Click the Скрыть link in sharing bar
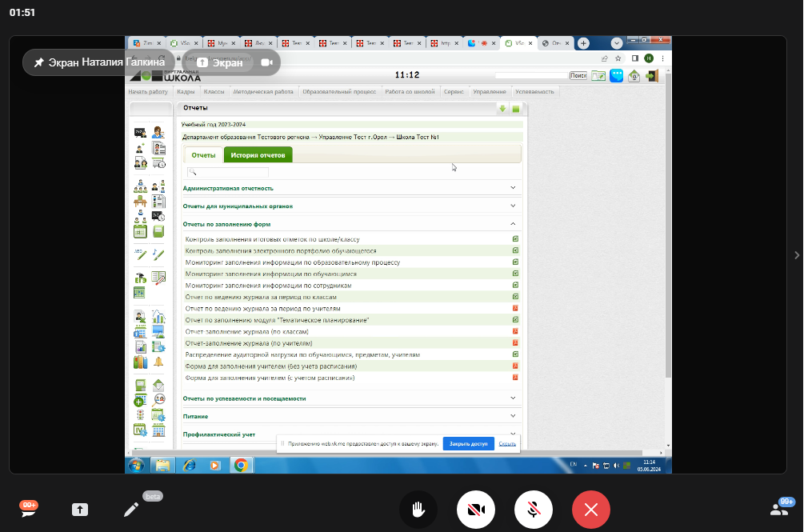Image resolution: width=804 pixels, height=532 pixels. coord(507,443)
